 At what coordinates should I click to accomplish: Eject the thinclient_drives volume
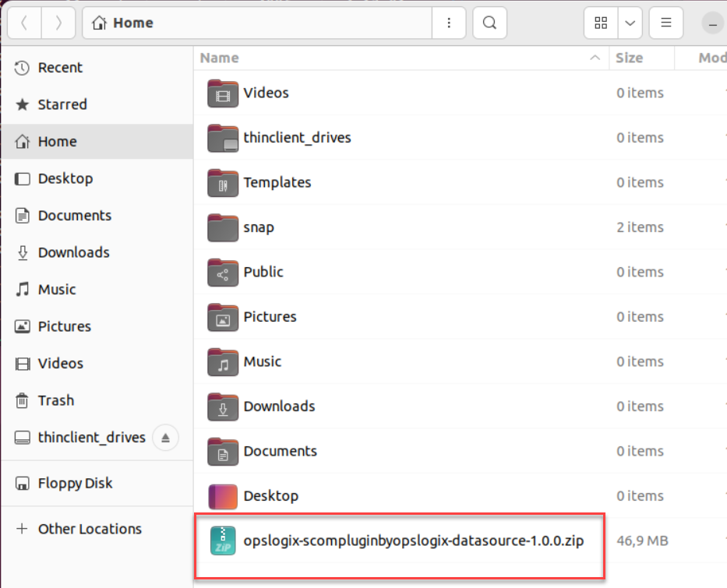coord(165,438)
